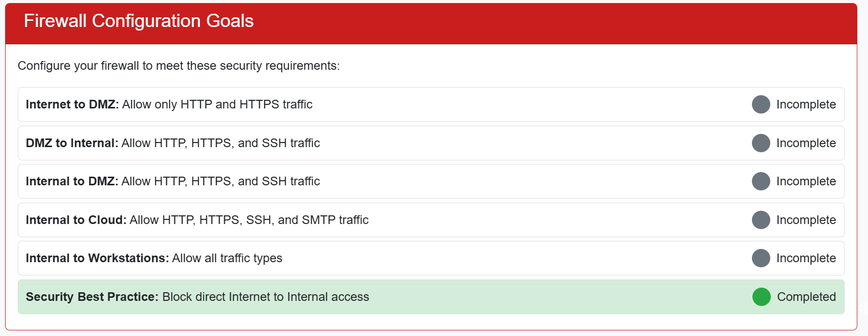Select the Security Best Practice goal row

click(x=431, y=297)
